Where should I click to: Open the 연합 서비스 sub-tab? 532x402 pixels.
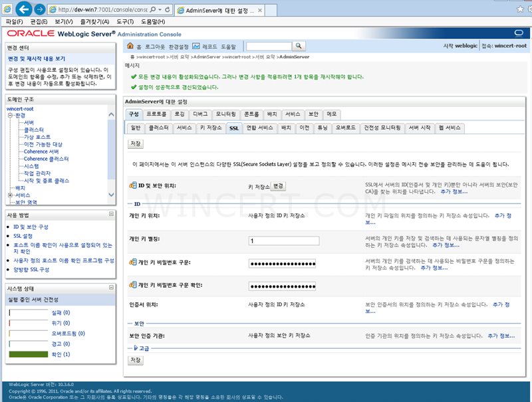pos(259,128)
